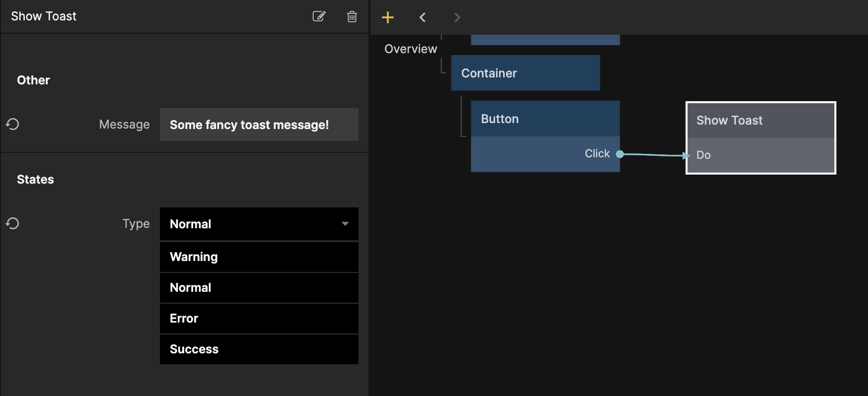Screen dimensions: 868x396
Task: Click the Overview breadcrumb label
Action: pos(410,49)
